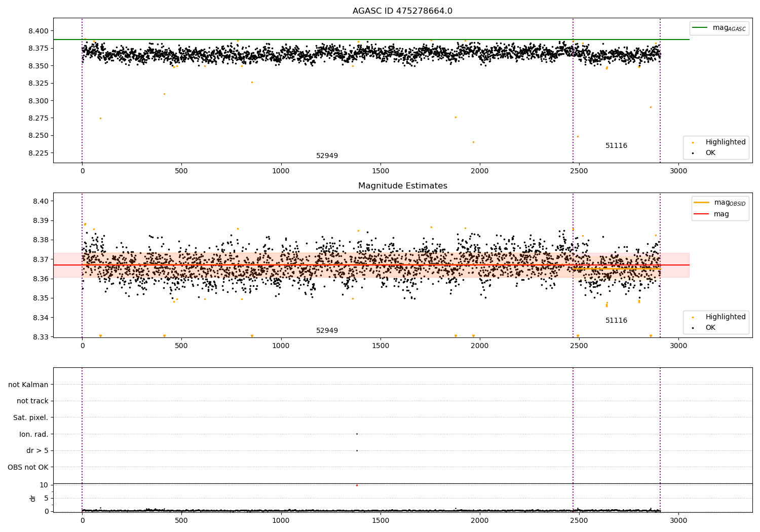Click 'Highlighted' legend entry in AGASC ID plot

point(726,142)
